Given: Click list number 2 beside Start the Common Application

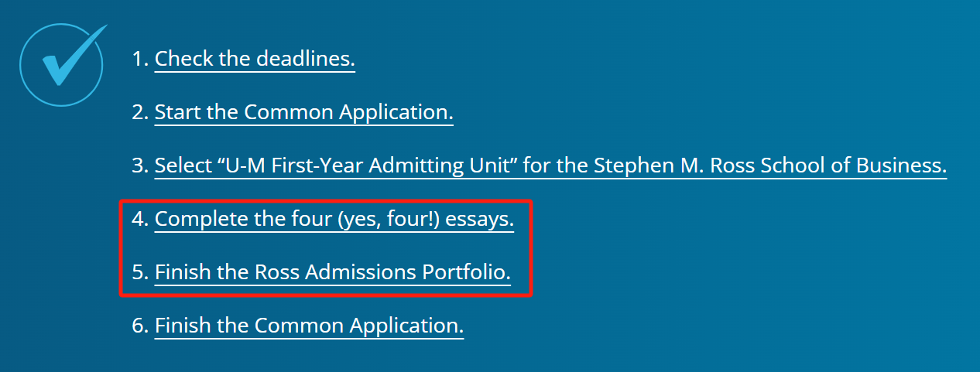Looking at the screenshot, I should 140,112.
